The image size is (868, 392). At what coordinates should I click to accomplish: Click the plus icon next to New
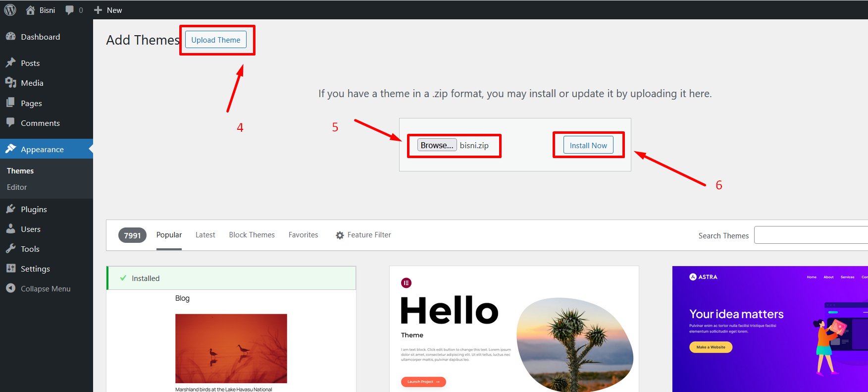coord(98,10)
